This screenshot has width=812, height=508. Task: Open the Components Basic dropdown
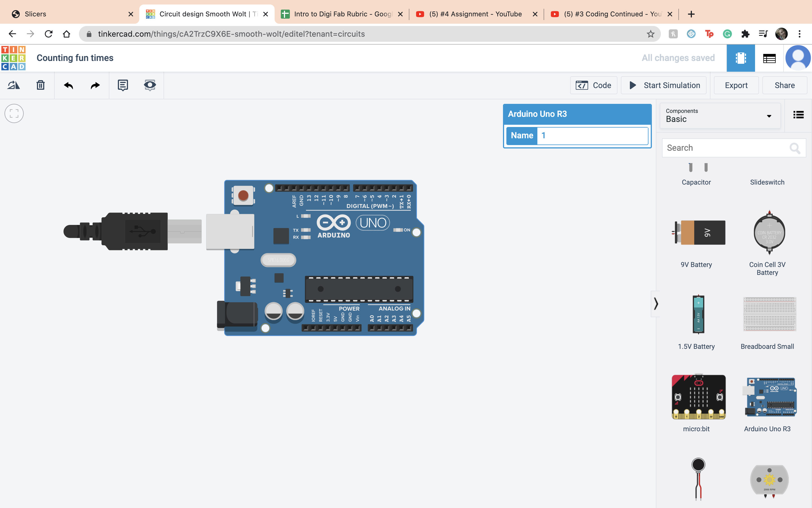720,116
